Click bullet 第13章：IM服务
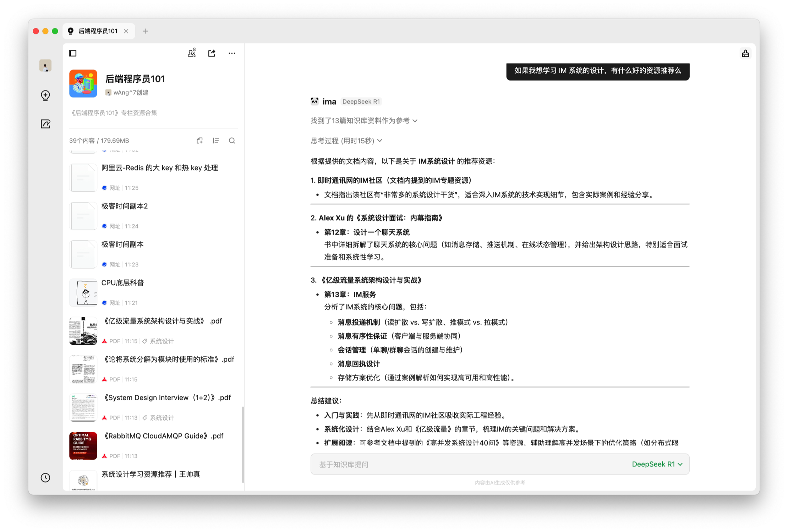 click(350, 295)
